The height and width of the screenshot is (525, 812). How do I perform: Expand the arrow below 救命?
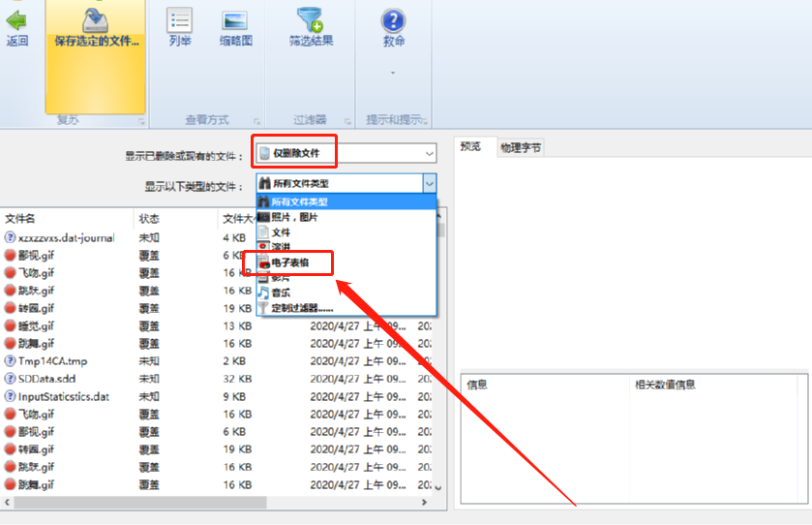(393, 73)
